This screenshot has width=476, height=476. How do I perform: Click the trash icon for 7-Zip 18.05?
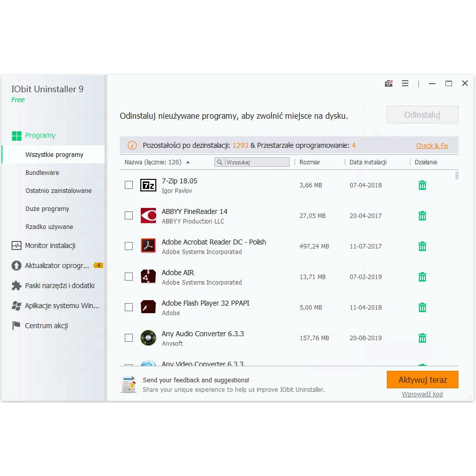422,185
